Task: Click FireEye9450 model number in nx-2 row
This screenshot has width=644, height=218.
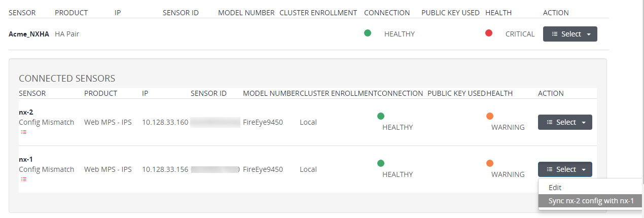Action: click(263, 122)
